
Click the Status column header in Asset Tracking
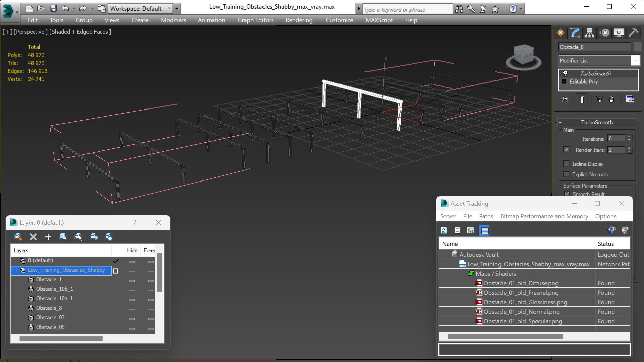click(x=612, y=244)
